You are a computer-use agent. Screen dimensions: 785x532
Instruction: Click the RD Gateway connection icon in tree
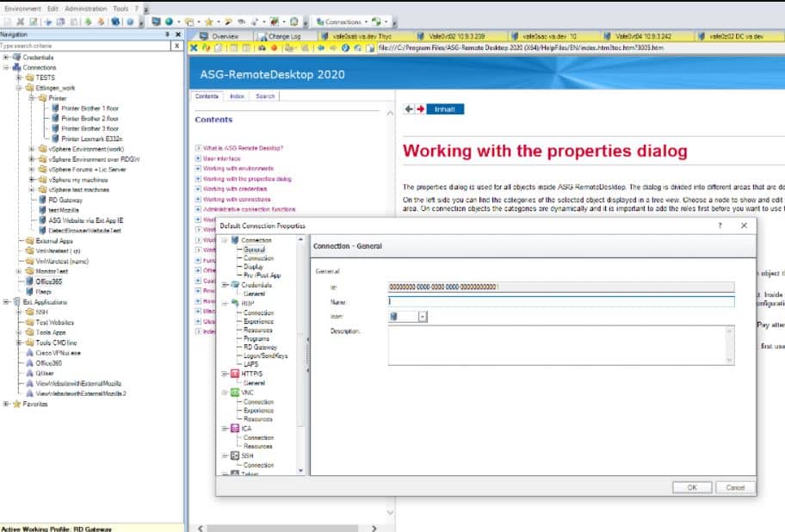click(42, 200)
